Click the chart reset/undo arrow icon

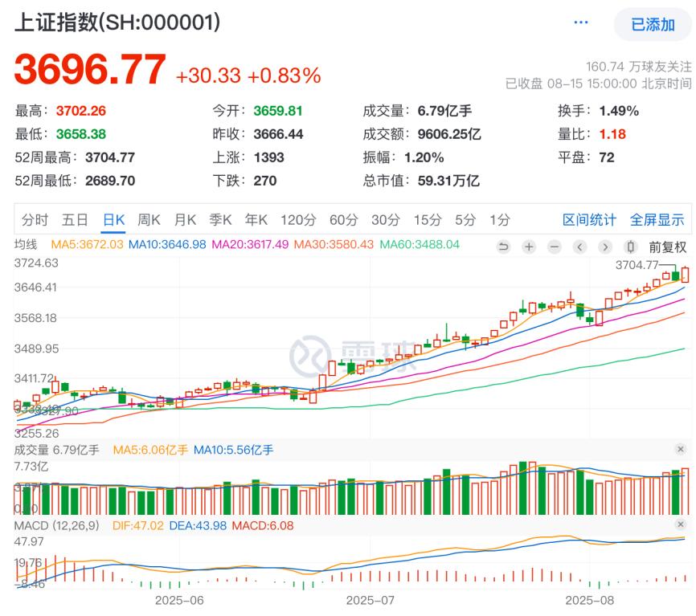(504, 247)
